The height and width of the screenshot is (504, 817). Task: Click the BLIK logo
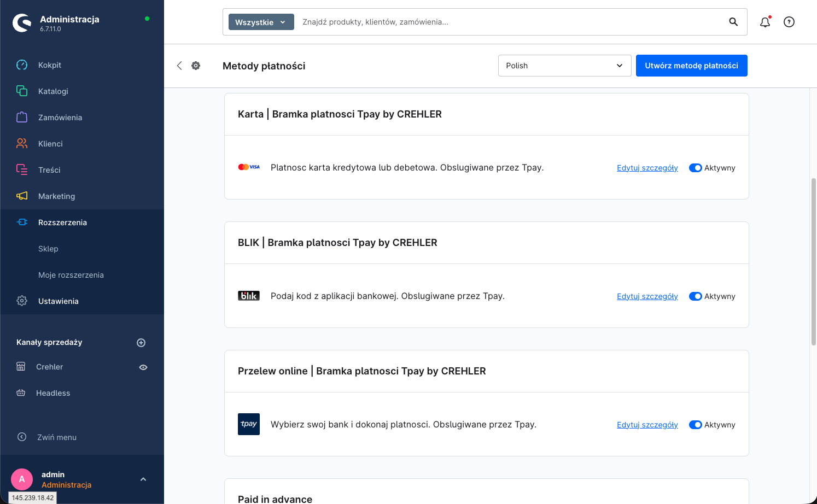[x=249, y=296]
